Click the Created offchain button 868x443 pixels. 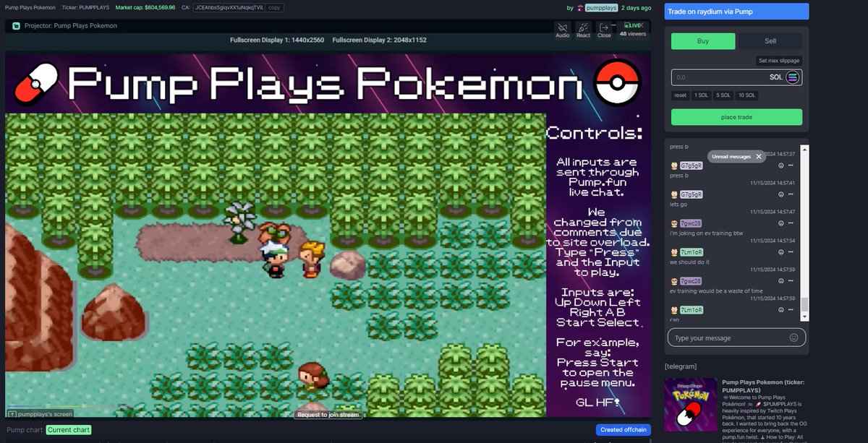tap(624, 430)
